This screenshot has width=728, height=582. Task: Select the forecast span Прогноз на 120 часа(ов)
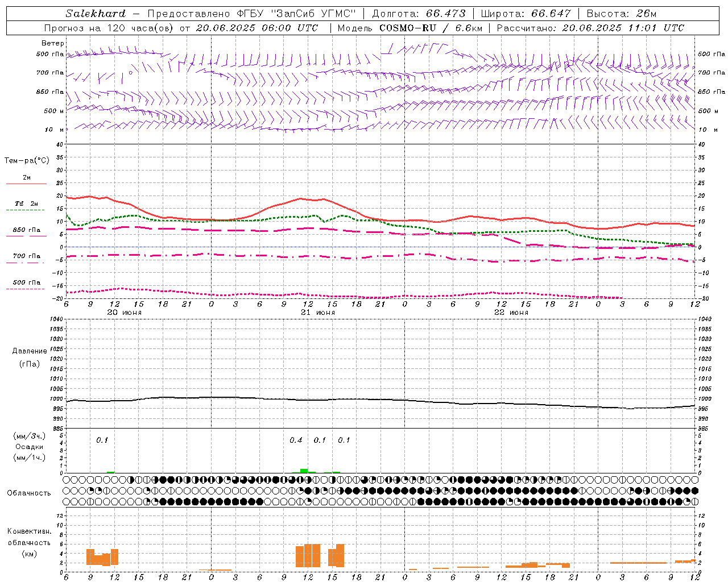pyautogui.click(x=110, y=28)
